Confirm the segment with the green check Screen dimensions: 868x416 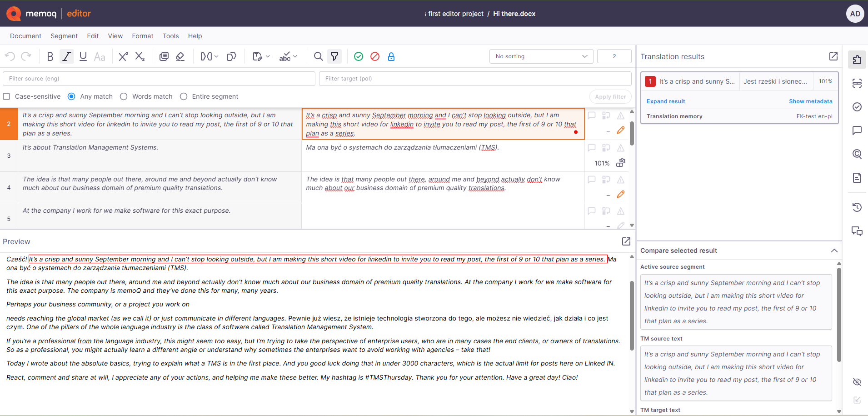pos(359,56)
